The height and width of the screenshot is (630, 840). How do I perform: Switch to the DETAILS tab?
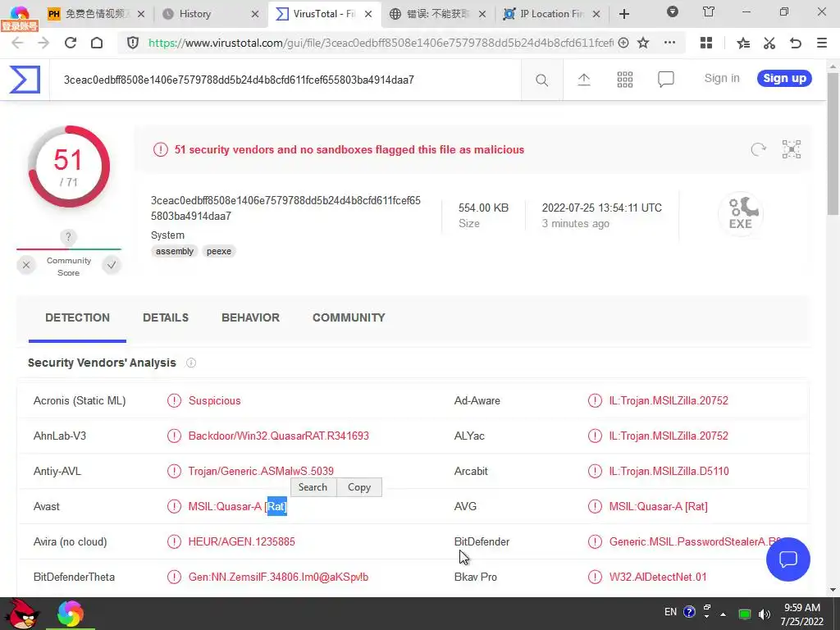[166, 317]
